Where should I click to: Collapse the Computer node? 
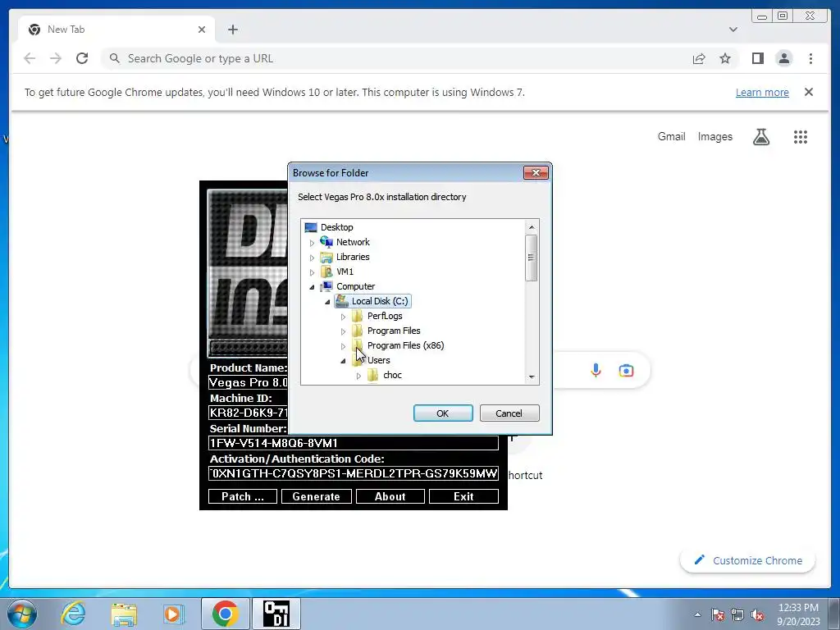pos(312,287)
